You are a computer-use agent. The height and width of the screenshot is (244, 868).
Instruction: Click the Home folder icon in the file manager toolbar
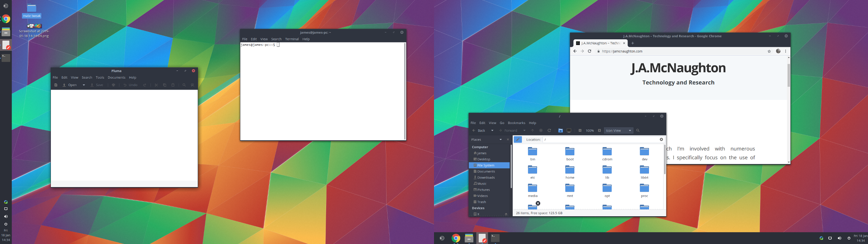click(x=560, y=130)
